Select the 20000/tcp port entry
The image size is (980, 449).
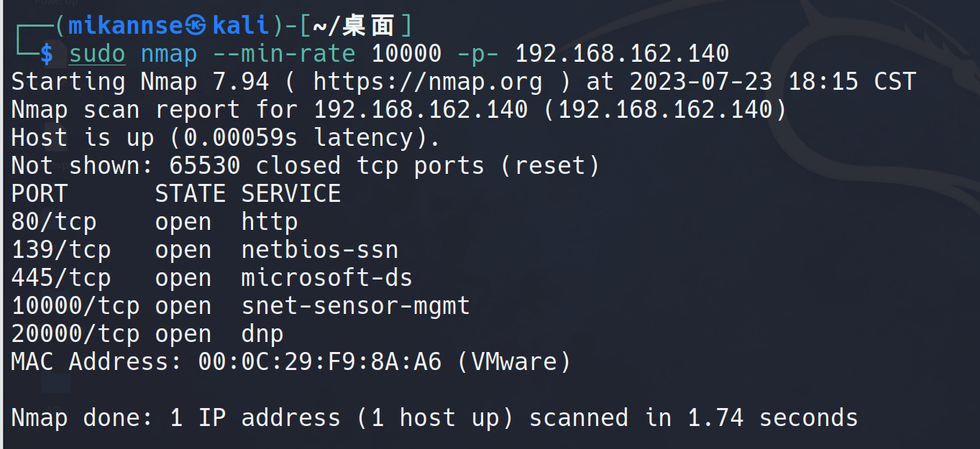click(75, 334)
